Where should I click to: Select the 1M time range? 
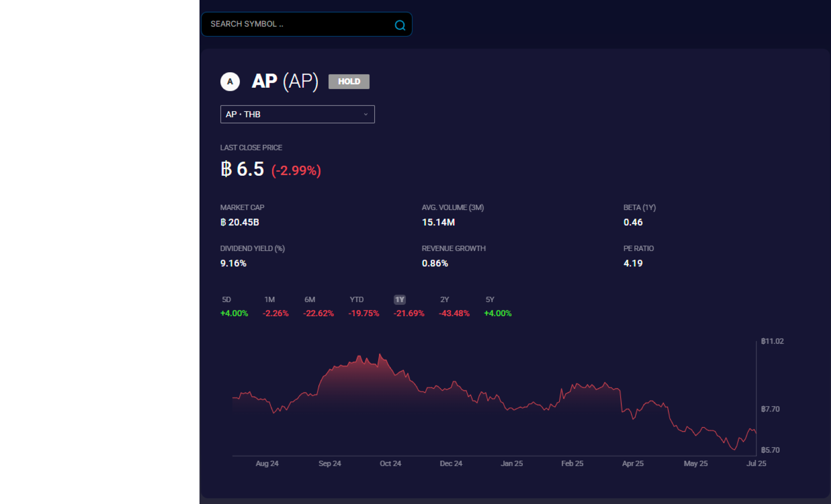click(269, 300)
